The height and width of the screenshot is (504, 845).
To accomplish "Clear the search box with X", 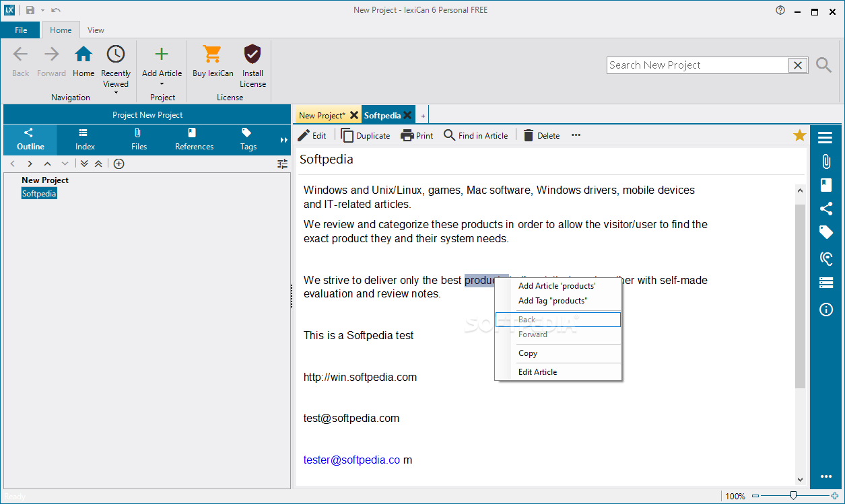I will point(798,65).
